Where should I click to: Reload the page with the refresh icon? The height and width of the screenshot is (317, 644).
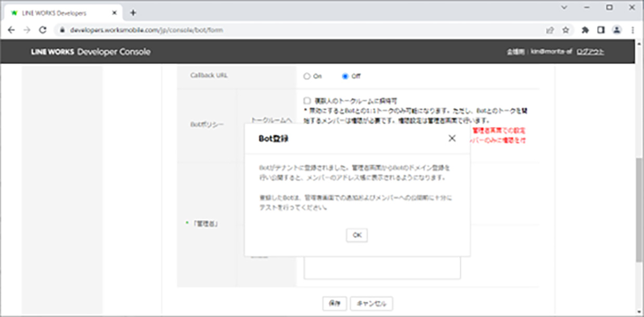(43, 30)
